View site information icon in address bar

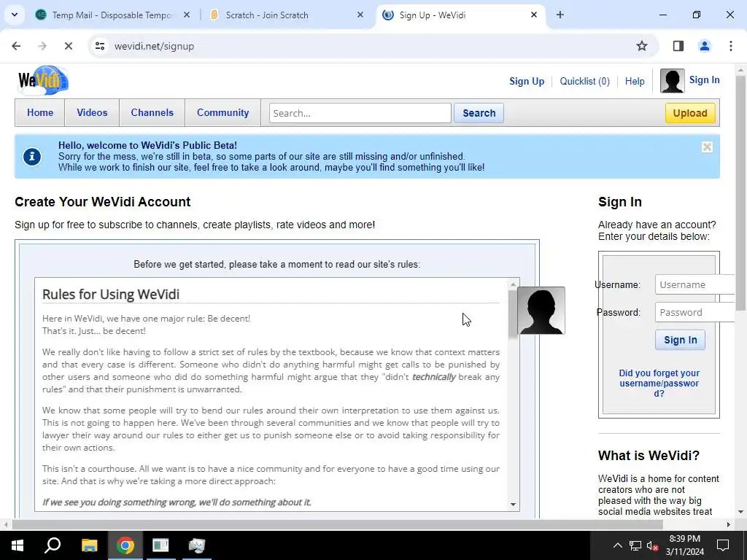click(x=99, y=46)
